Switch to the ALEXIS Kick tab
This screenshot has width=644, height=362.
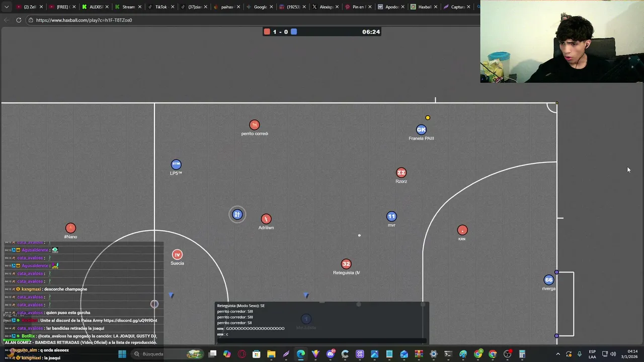pos(95,7)
